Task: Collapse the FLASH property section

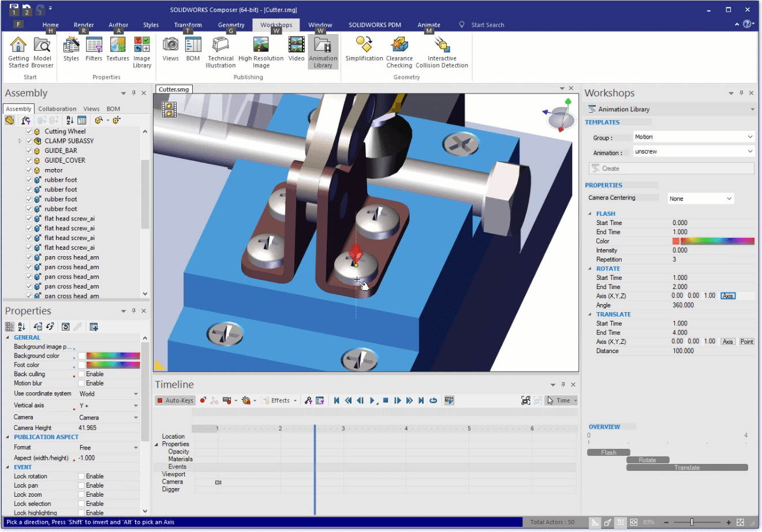Action: [590, 214]
